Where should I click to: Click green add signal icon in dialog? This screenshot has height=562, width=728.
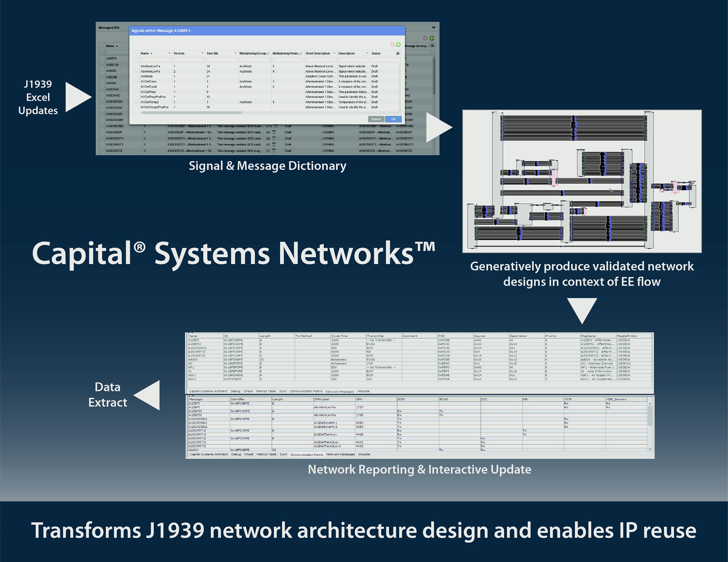[398, 45]
